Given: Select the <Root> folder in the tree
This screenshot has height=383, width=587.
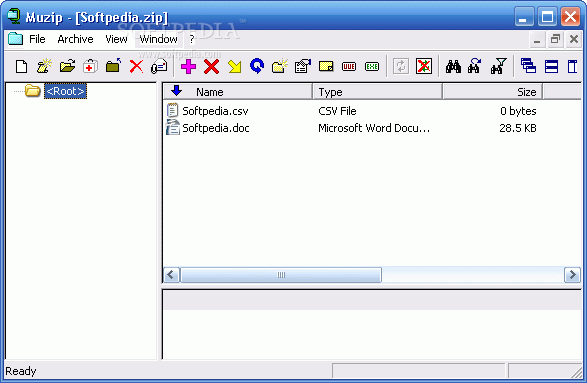Looking at the screenshot, I should pyautogui.click(x=66, y=91).
